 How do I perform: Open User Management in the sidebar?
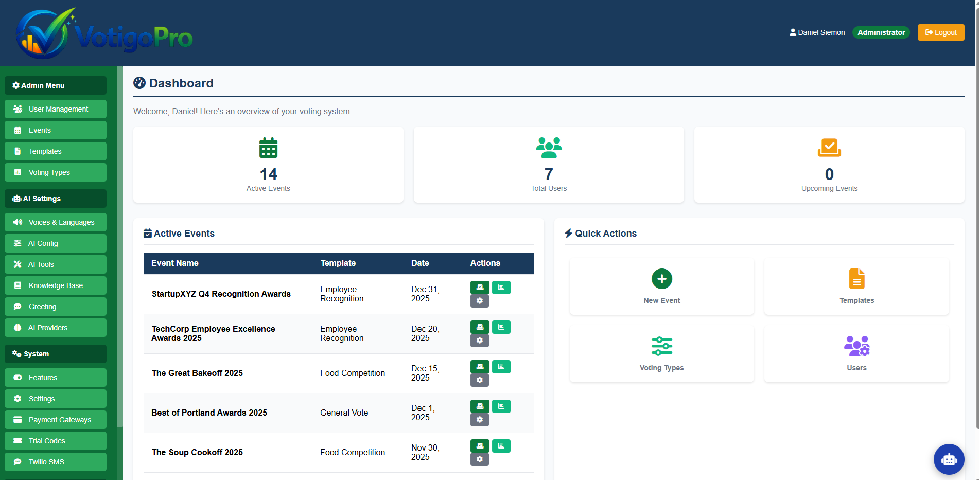coord(56,109)
